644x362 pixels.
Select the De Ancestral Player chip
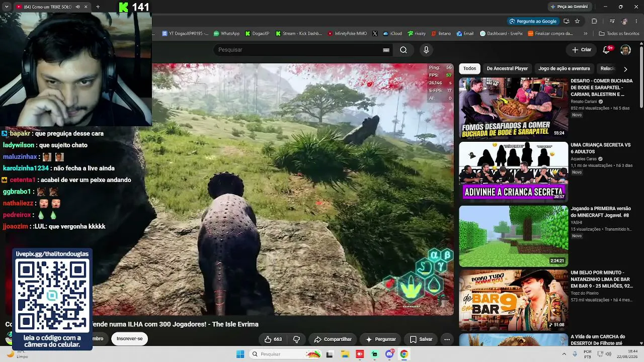pos(507,68)
